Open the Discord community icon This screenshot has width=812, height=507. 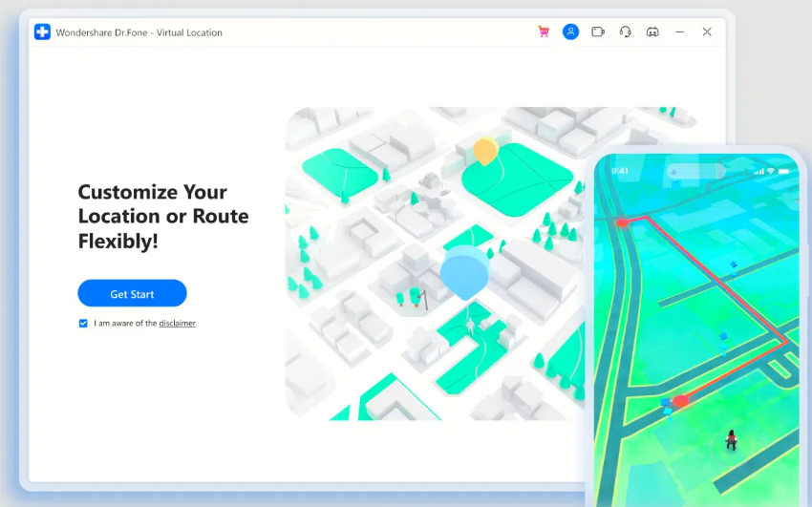(x=652, y=32)
